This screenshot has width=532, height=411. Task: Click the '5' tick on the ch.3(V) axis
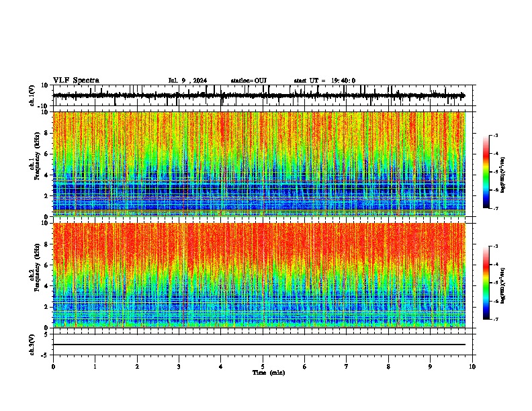pyautogui.click(x=46, y=334)
